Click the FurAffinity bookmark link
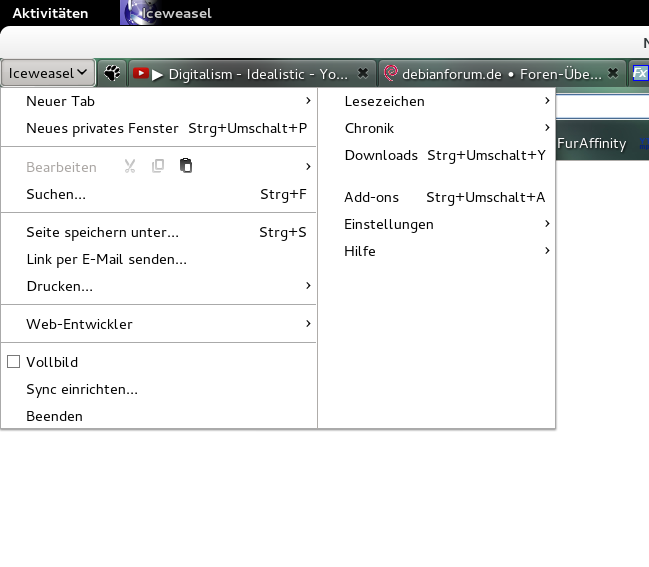Screen dimensions: 649x567 591,143
